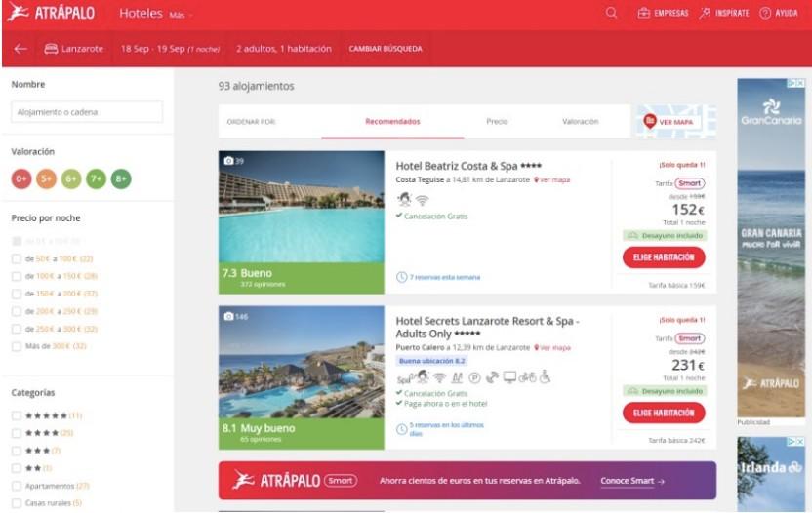This screenshot has height=513, width=812.
Task: Click the Empresas briefcase icon
Action: pyautogui.click(x=644, y=13)
